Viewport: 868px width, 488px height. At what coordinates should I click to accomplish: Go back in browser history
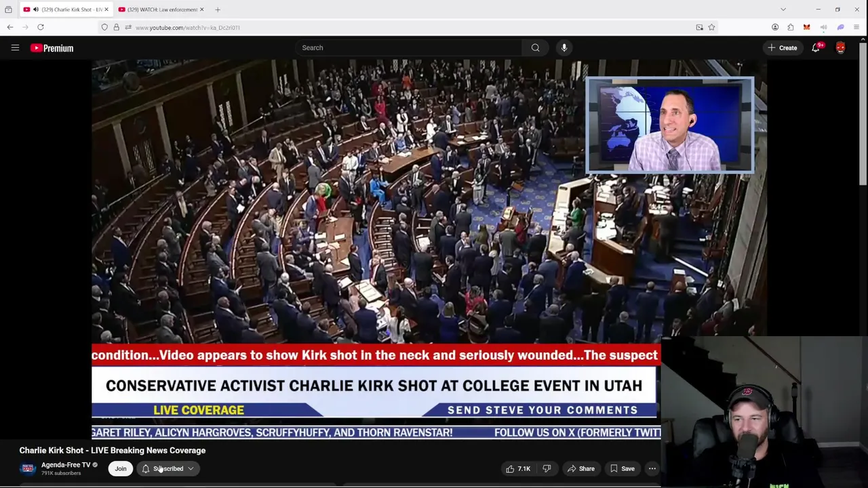click(x=10, y=27)
